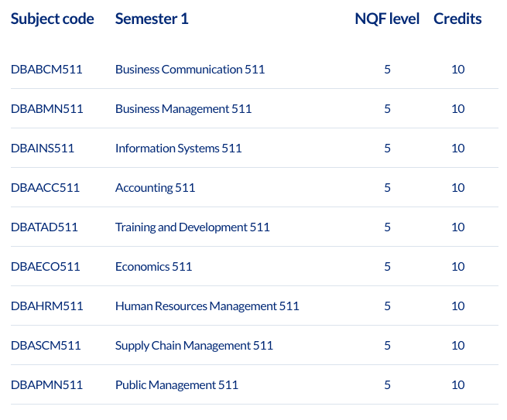Click Information Systems 511 subject name
The width and height of the screenshot is (507, 420).
[x=179, y=149]
